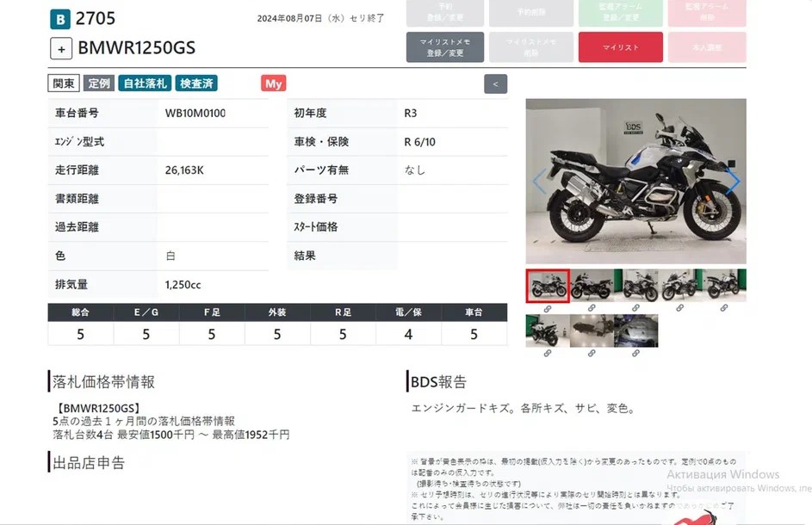Image resolution: width=812 pixels, height=525 pixels.
Task: Click the faded 予約削除 button
Action: [x=531, y=12]
